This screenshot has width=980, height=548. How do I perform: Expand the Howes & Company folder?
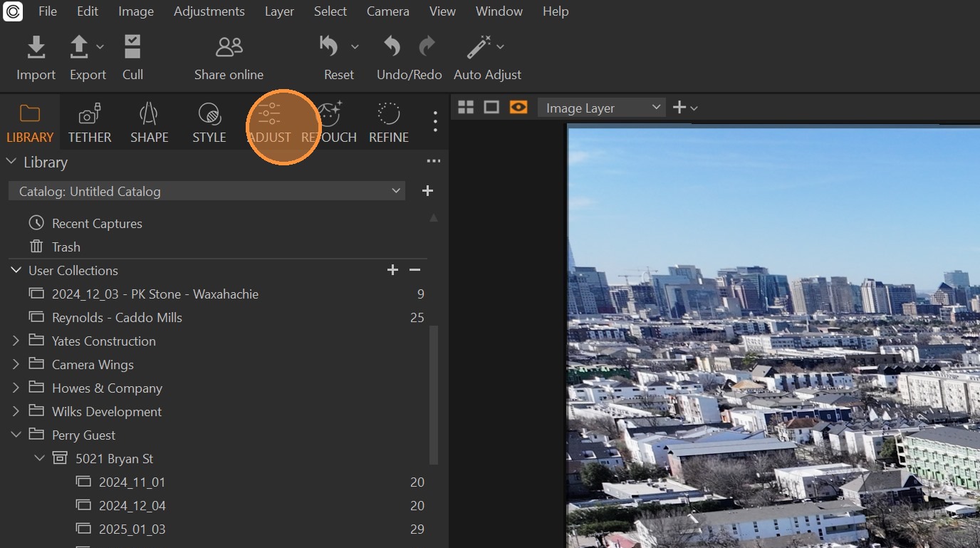click(x=16, y=388)
